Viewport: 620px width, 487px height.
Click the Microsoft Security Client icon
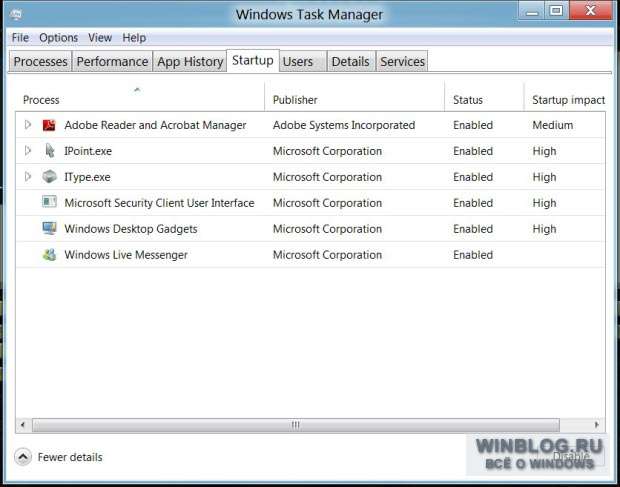49,202
